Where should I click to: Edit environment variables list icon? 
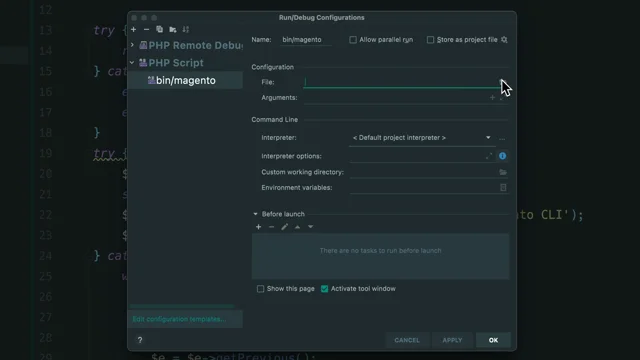coord(503,187)
